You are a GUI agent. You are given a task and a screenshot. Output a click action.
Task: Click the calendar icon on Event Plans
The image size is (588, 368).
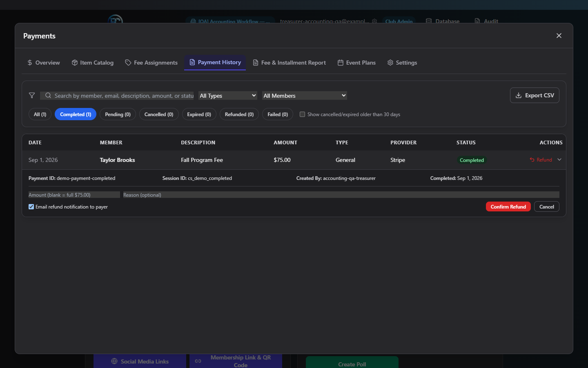(341, 63)
